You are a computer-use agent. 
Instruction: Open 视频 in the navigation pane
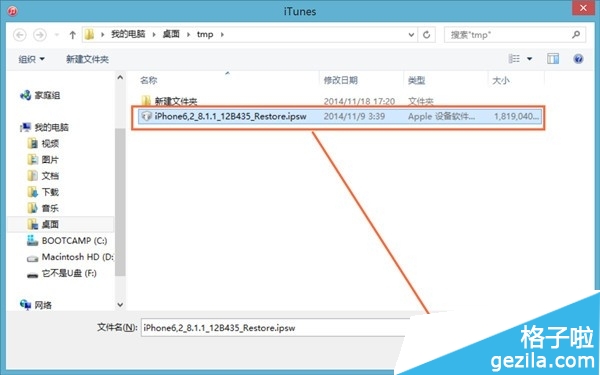tap(50, 143)
